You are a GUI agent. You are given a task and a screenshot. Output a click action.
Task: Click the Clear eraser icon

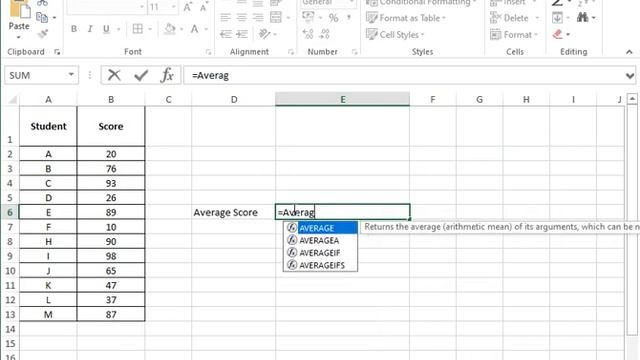558,34
